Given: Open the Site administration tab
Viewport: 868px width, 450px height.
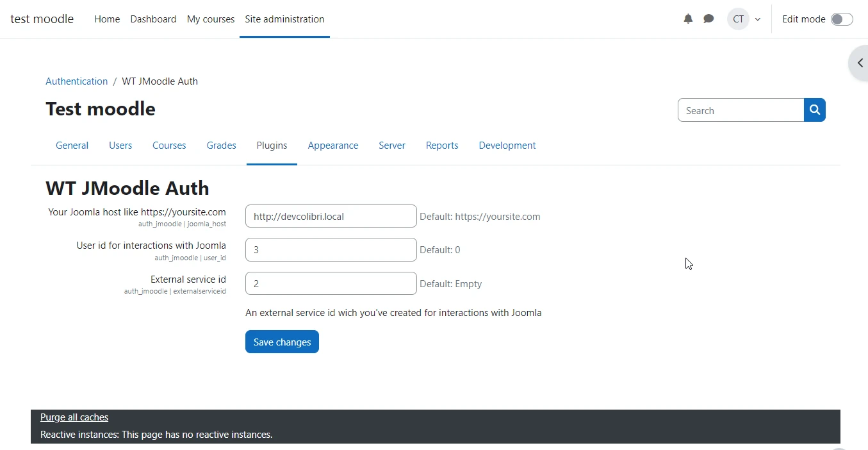Looking at the screenshot, I should [284, 19].
